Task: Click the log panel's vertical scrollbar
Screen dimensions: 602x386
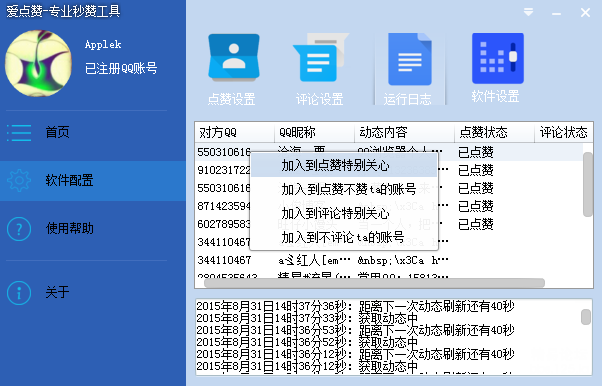Action: click(585, 317)
